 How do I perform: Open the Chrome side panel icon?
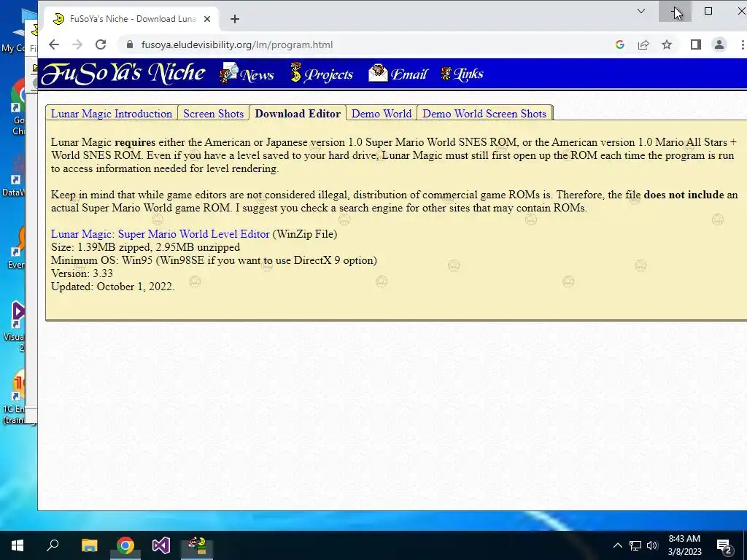point(695,44)
